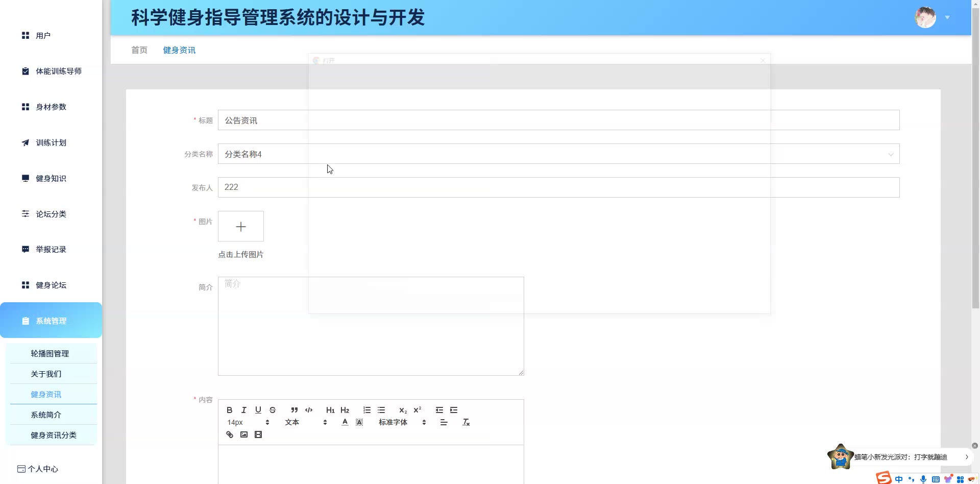Open 健身知识 in the sidebar
980x484 pixels.
pos(51,178)
